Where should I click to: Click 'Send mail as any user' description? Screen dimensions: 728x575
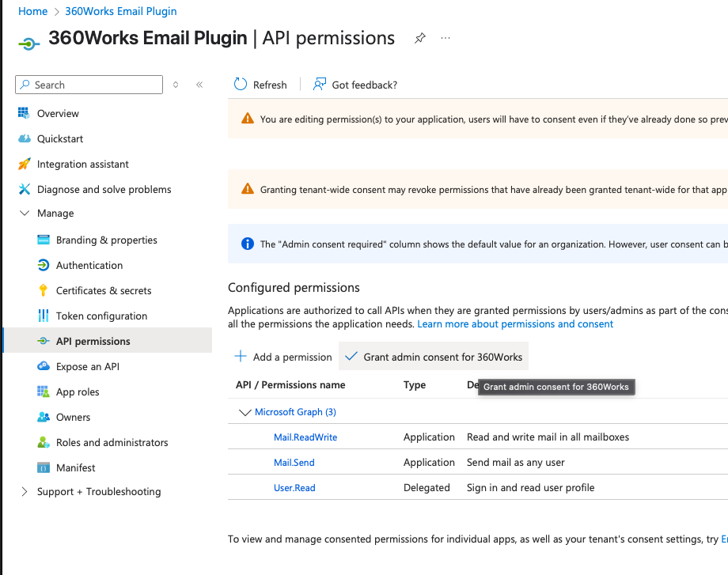click(516, 462)
